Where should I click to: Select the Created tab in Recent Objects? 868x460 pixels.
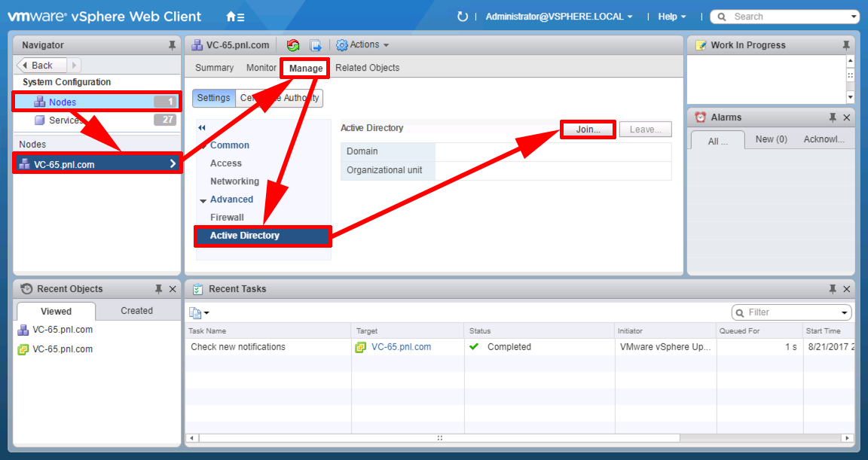[136, 311]
